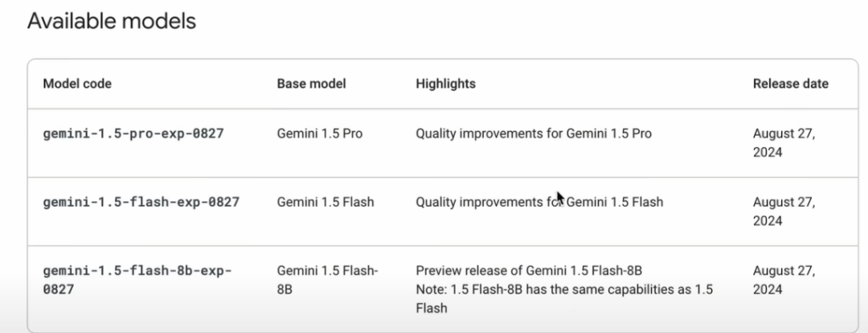Image resolution: width=868 pixels, height=333 pixels.
Task: Click the release date in the Flash row
Action: point(784,212)
